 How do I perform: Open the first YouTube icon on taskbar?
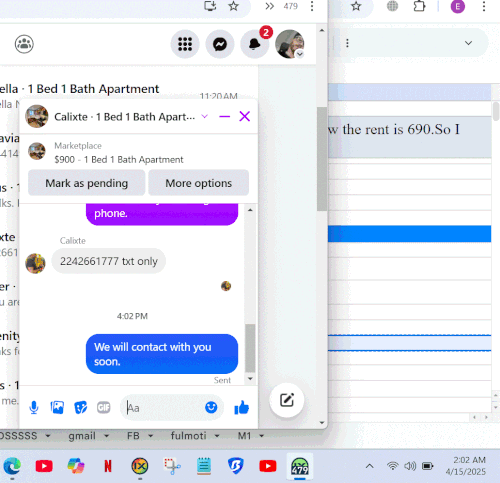(x=44, y=466)
